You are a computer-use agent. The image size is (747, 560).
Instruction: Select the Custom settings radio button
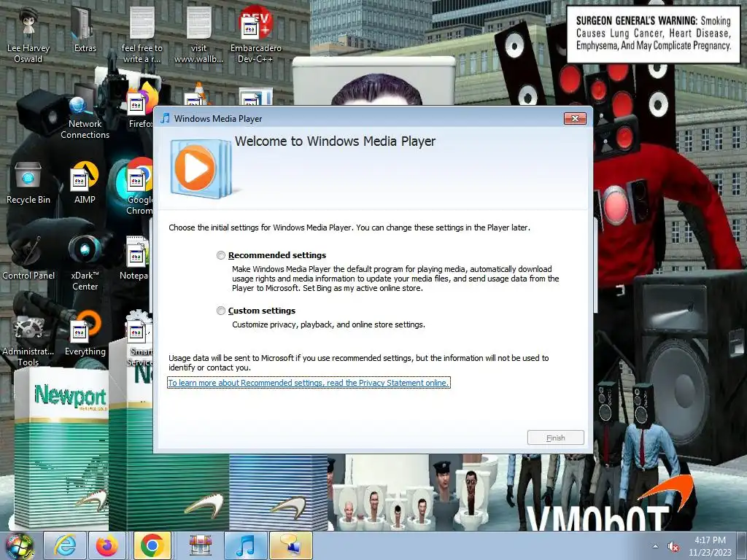pos(220,311)
